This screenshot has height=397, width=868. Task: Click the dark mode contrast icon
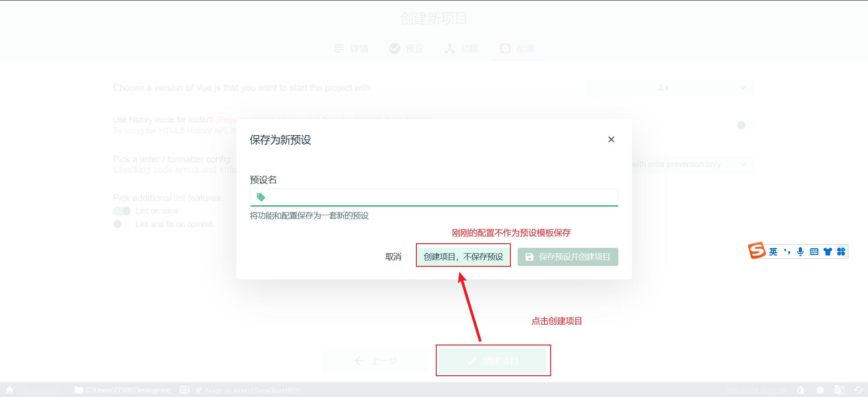tap(801, 390)
